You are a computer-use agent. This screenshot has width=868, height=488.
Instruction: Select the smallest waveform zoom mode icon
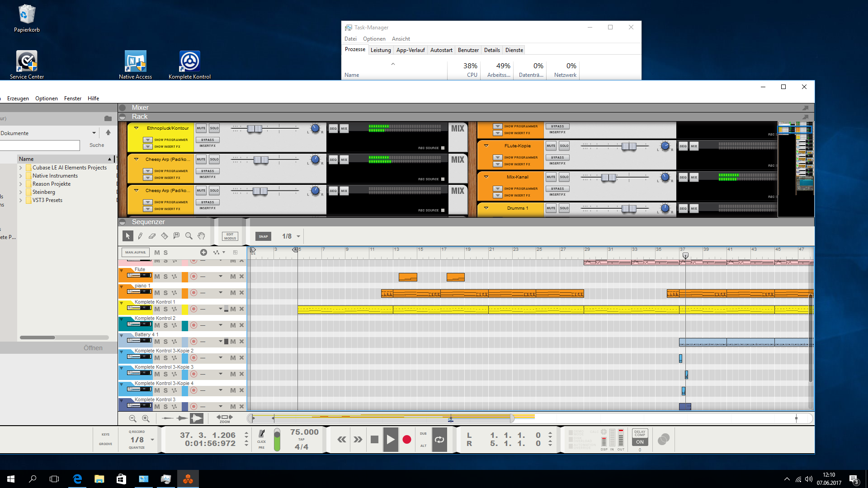pyautogui.click(x=168, y=418)
